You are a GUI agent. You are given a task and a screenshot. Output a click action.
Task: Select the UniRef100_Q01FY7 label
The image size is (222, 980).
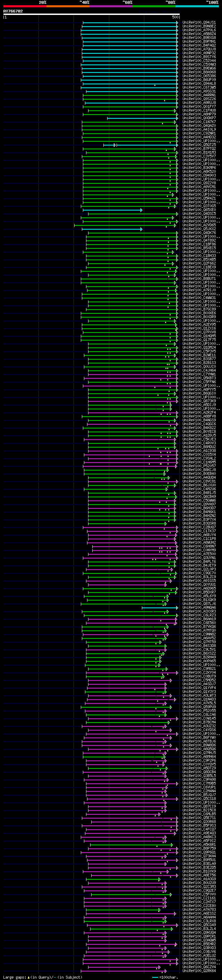[199, 106]
